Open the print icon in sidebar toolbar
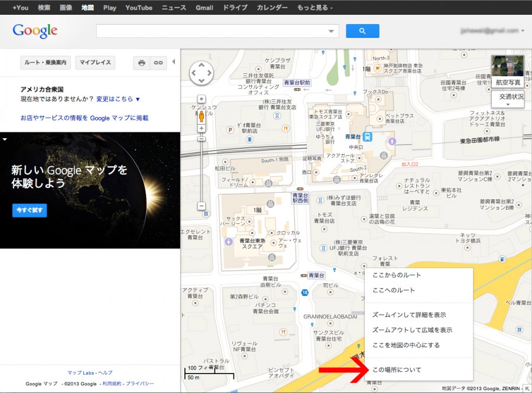The image size is (532, 393). (x=142, y=63)
